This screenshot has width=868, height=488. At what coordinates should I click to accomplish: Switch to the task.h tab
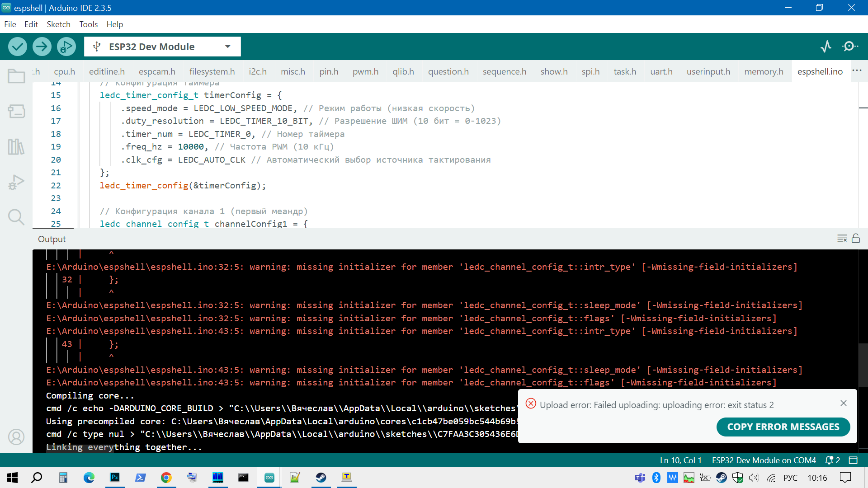tap(625, 71)
